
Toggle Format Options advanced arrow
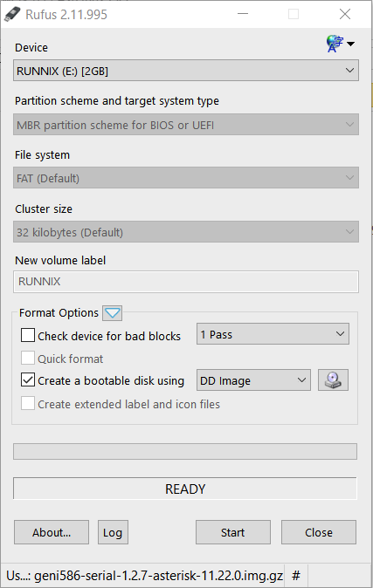click(x=112, y=312)
